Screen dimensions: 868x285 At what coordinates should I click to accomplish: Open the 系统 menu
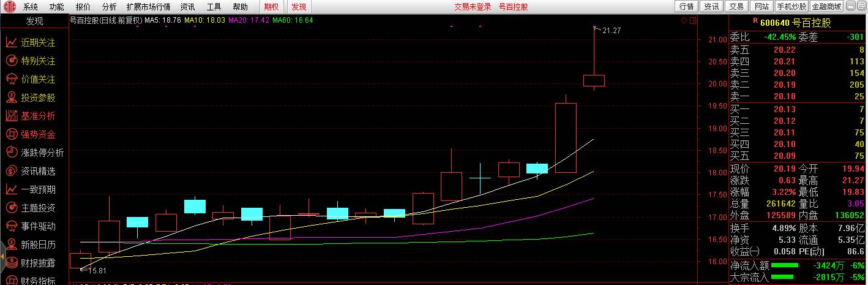coord(31,7)
